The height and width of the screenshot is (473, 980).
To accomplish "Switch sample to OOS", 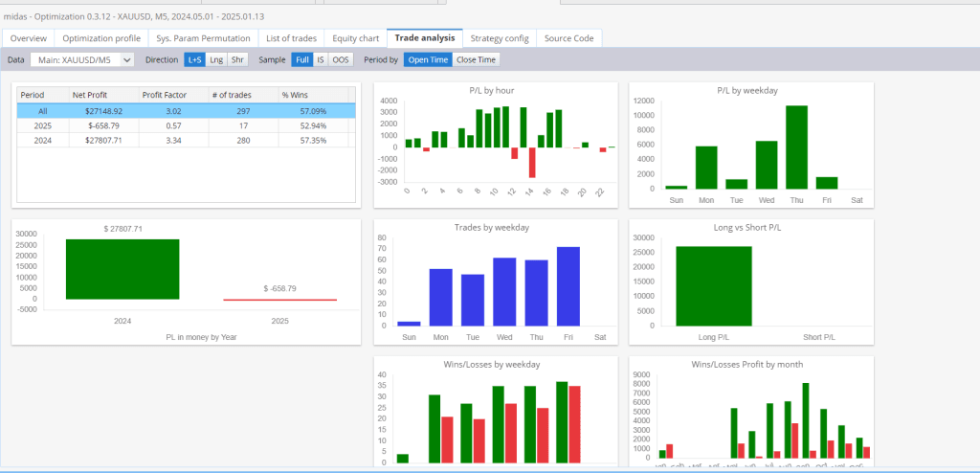I will coord(341,60).
